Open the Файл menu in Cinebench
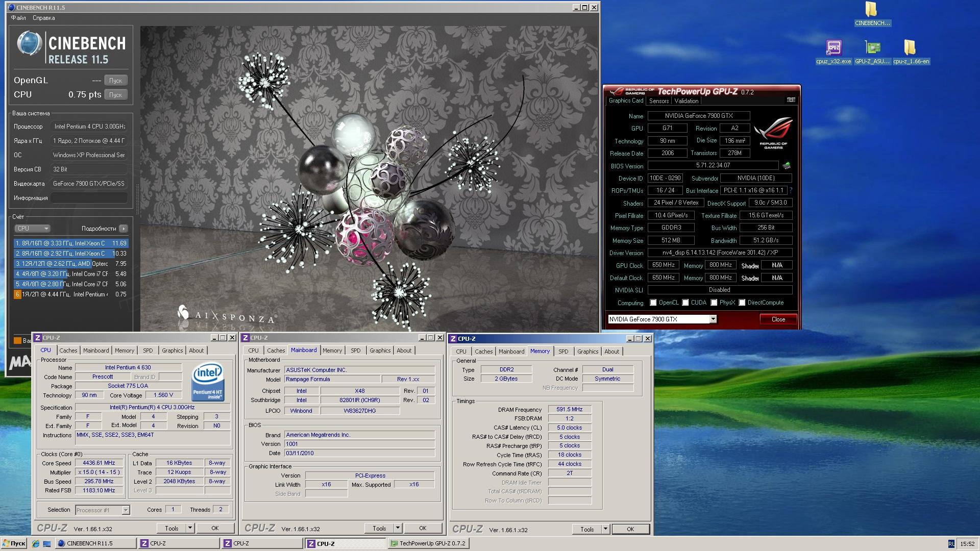Image resolution: width=980 pixels, height=551 pixels. (x=18, y=18)
